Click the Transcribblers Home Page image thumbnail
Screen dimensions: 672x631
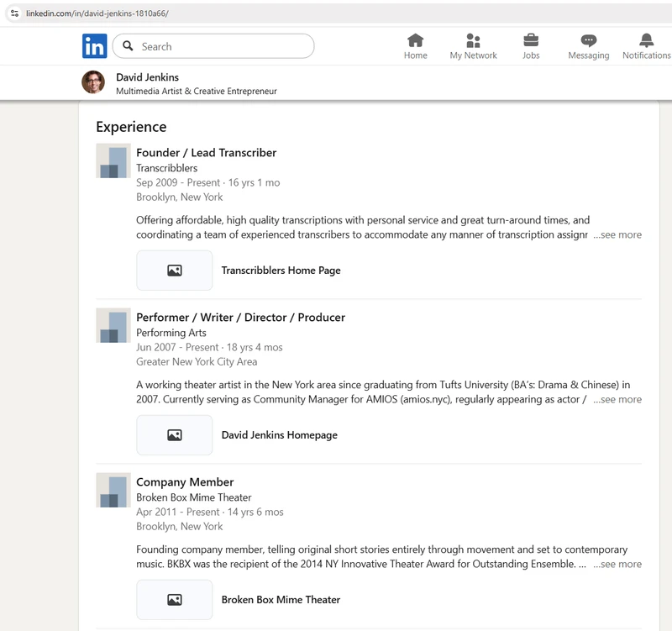[175, 271]
